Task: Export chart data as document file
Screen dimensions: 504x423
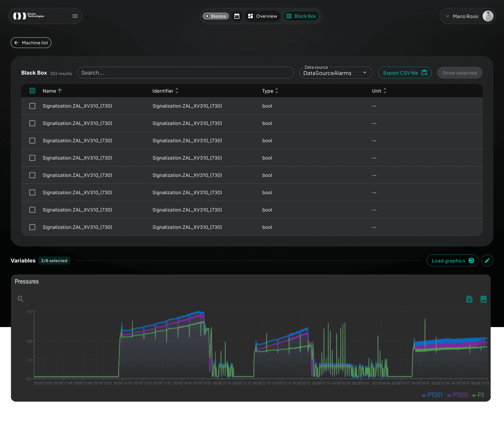Action: coord(469,299)
